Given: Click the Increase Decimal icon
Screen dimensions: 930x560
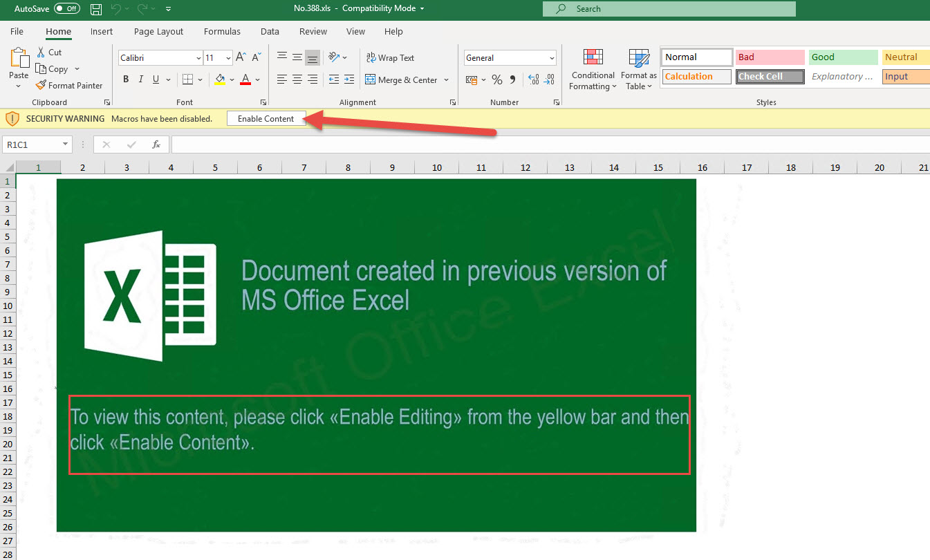Looking at the screenshot, I should 534,80.
